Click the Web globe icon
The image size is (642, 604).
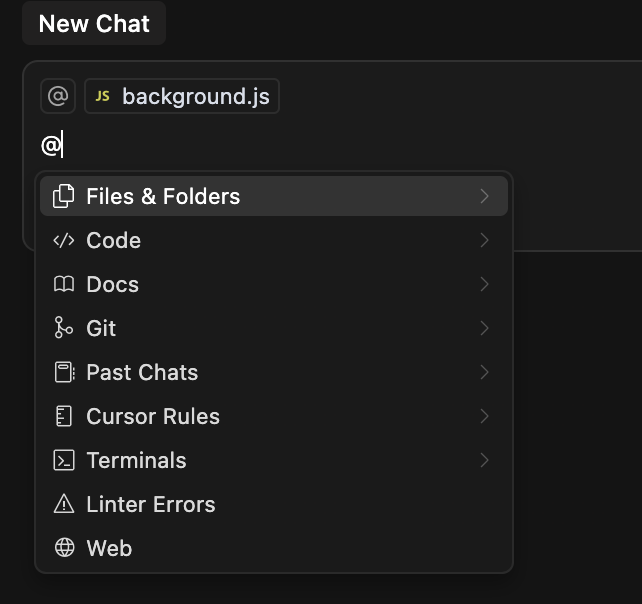click(64, 548)
